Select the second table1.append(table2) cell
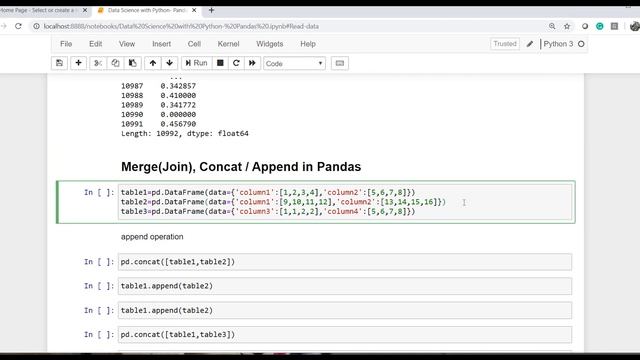Screen dimensions: 640x360 coord(345,311)
